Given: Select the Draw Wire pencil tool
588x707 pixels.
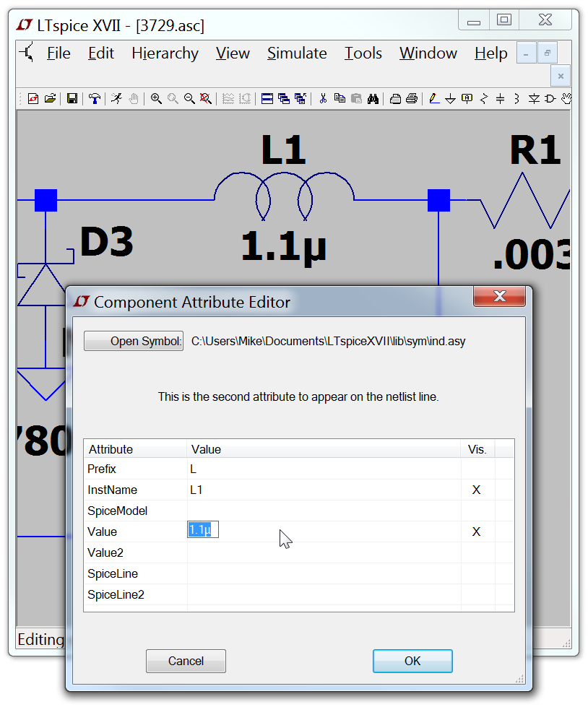Looking at the screenshot, I should [x=433, y=99].
